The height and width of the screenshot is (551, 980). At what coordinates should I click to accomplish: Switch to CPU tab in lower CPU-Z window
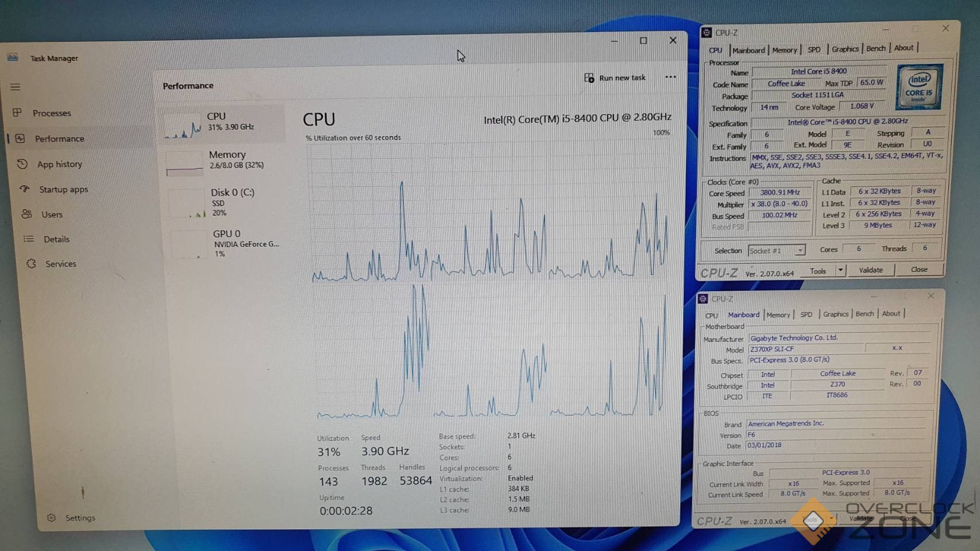click(711, 316)
